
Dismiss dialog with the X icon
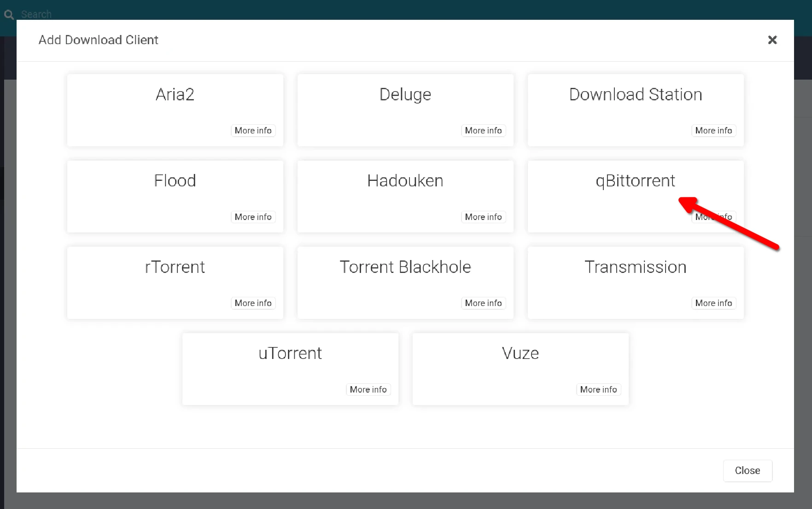click(772, 40)
